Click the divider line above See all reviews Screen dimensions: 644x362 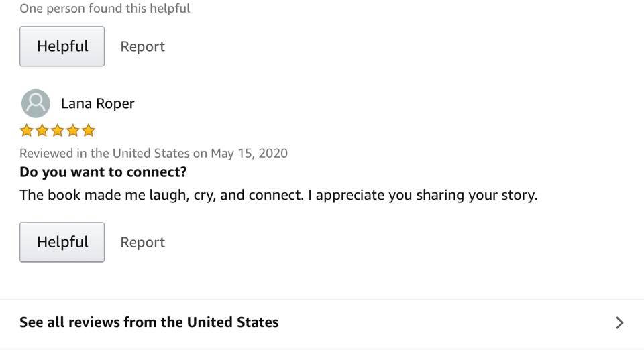pyautogui.click(x=322, y=300)
